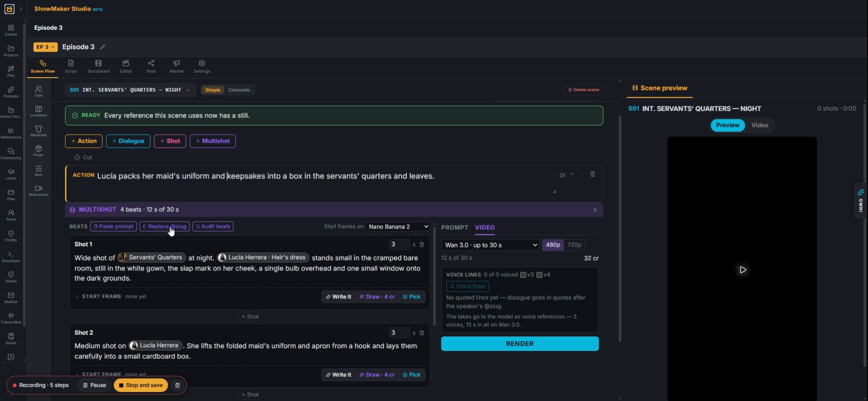Open the EP 3 episode dropdown

point(45,47)
